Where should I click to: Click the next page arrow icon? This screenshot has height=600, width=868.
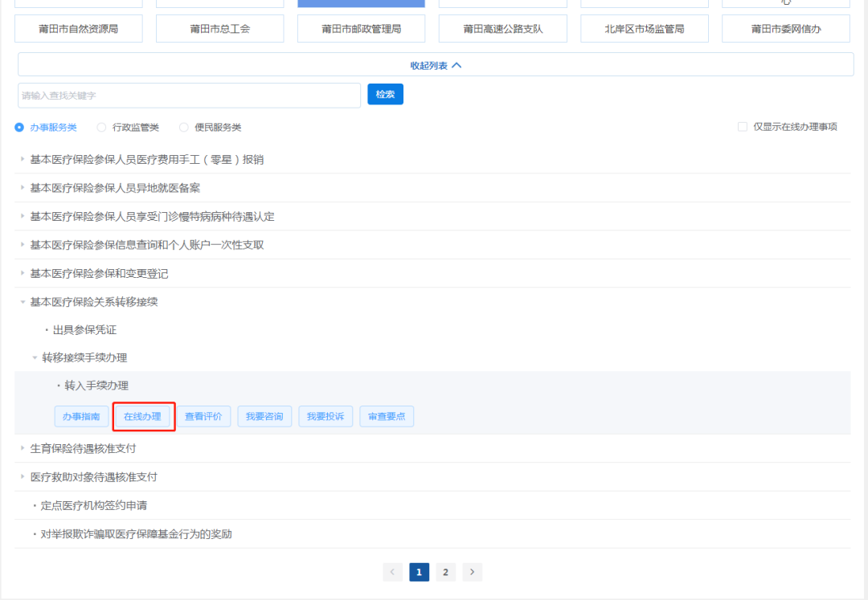(x=472, y=572)
